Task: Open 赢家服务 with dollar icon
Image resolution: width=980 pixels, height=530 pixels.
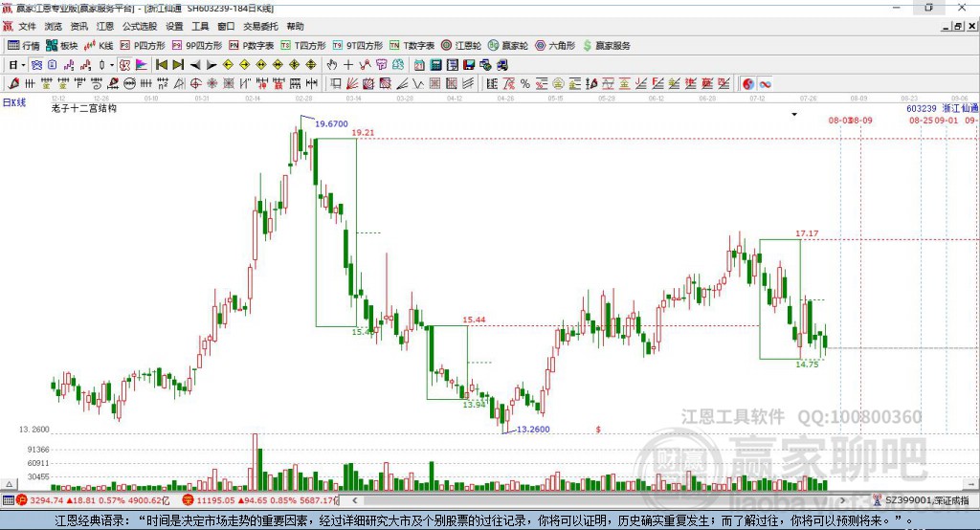Action: 607,46
